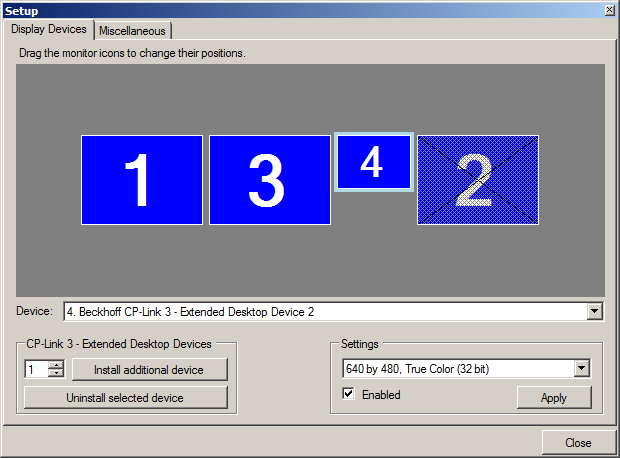Decrease the device count spinner
Screen dimensions: 620x458
point(56,373)
